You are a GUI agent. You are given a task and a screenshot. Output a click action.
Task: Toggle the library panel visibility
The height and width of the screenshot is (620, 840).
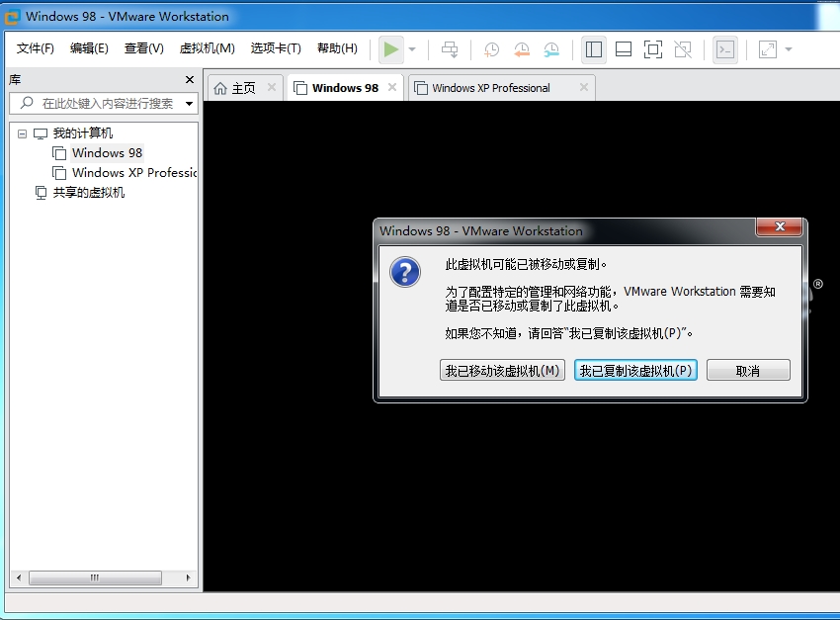pos(594,48)
